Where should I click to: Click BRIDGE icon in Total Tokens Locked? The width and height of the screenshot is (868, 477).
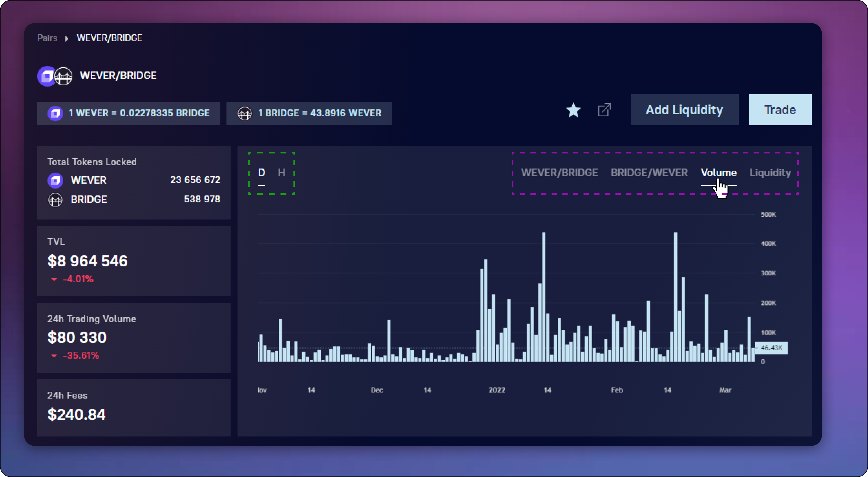[55, 200]
